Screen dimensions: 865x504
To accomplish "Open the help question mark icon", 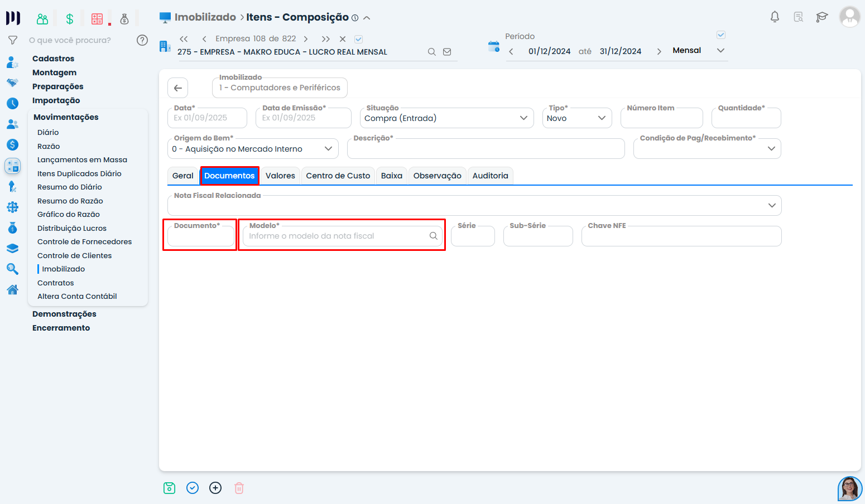I will click(142, 40).
